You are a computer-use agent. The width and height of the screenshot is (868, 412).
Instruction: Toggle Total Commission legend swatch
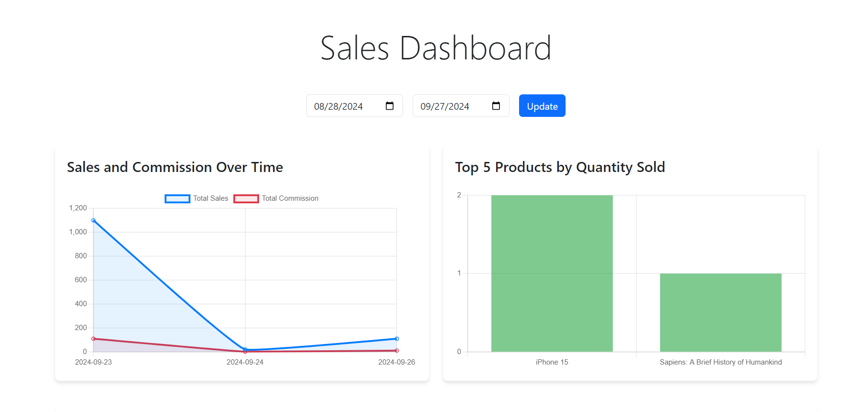tap(246, 198)
